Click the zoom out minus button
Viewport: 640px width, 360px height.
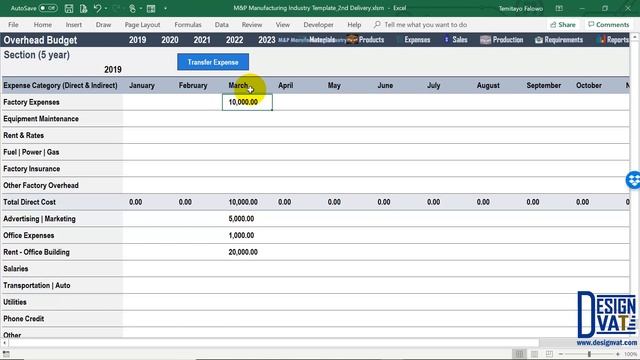coord(561,354)
